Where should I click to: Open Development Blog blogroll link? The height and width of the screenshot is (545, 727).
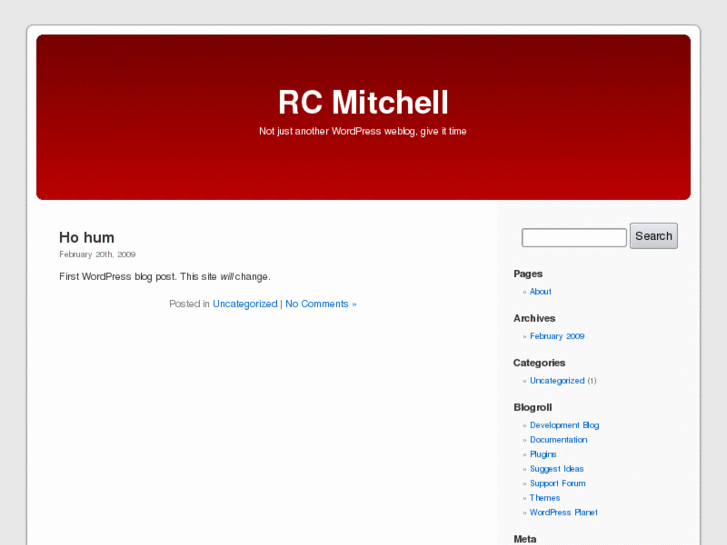click(x=564, y=425)
